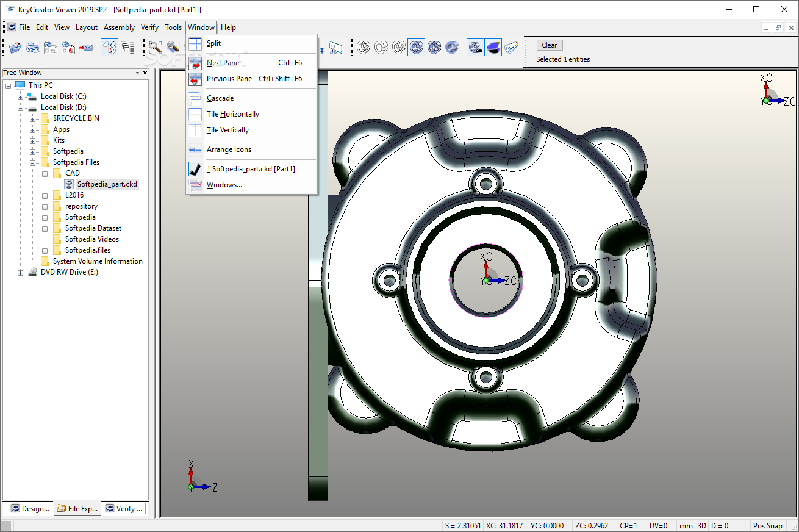Screen dimensions: 799x532
Task: Select second hidden-line render mode icon
Action: [382, 47]
